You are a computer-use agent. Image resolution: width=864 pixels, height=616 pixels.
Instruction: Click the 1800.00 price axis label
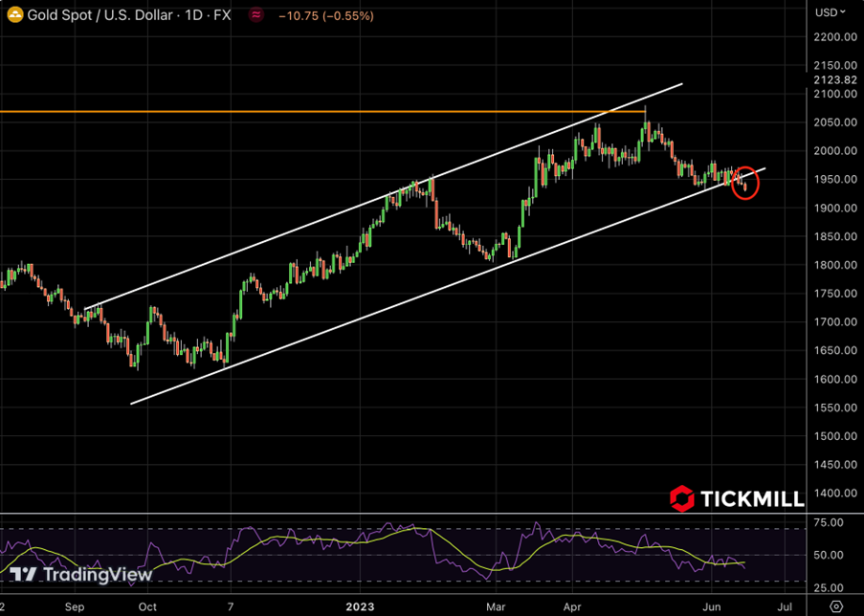pos(835,265)
